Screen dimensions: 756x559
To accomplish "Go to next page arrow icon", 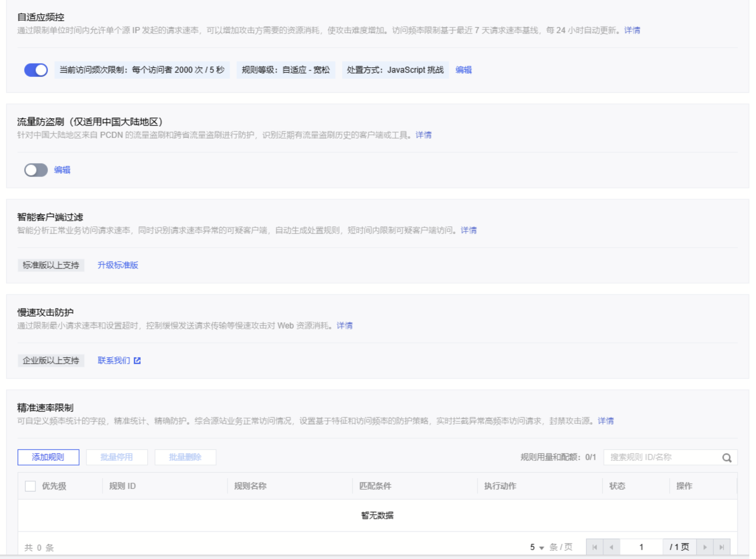I will click(x=705, y=547).
